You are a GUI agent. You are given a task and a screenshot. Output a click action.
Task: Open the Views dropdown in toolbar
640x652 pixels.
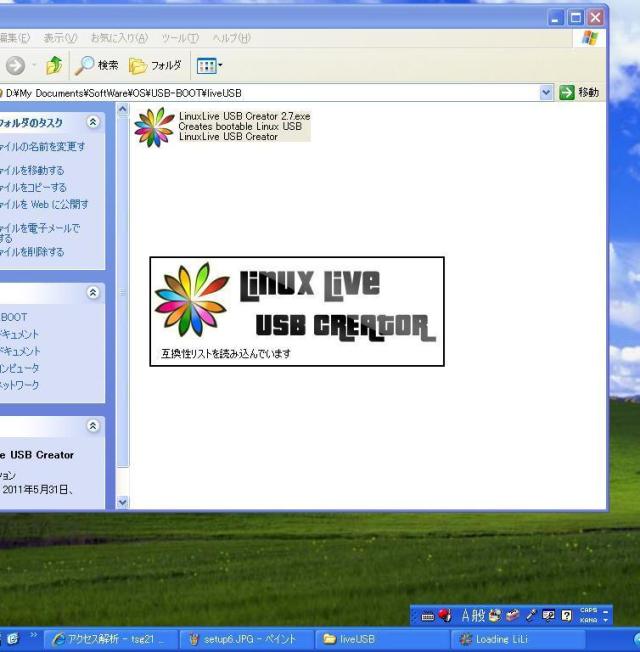209,66
